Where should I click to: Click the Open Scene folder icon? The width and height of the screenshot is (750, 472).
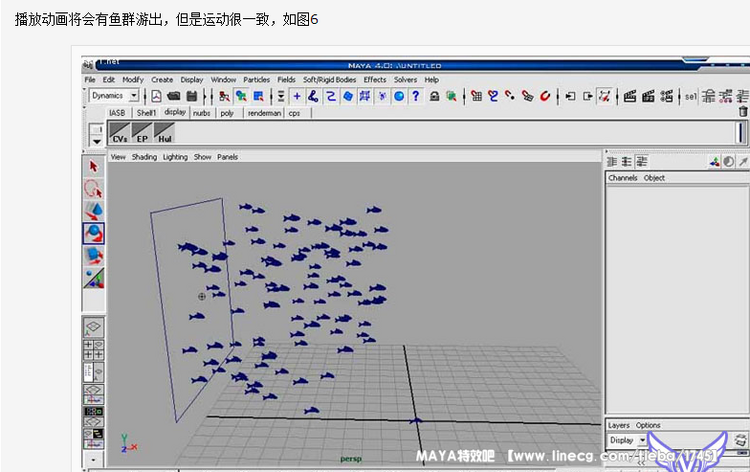(174, 96)
